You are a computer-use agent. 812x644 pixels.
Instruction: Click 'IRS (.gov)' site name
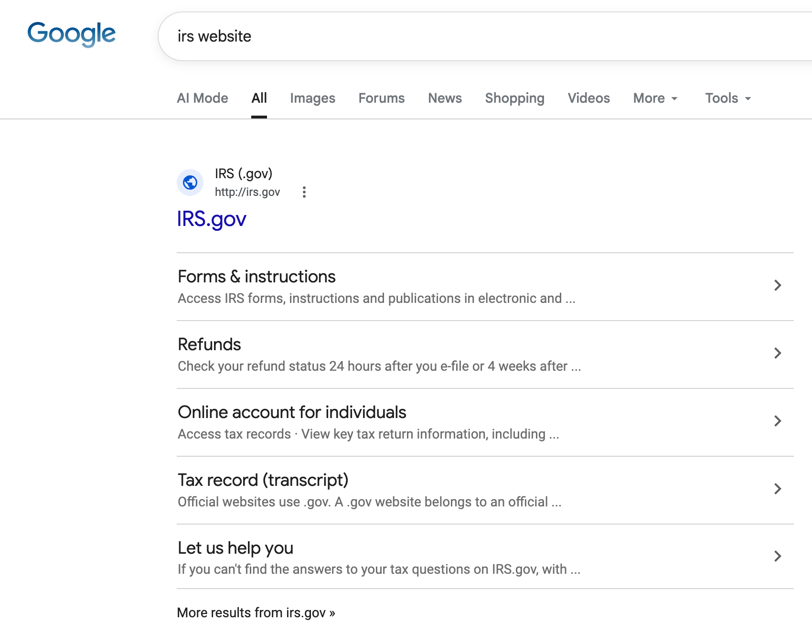point(244,173)
